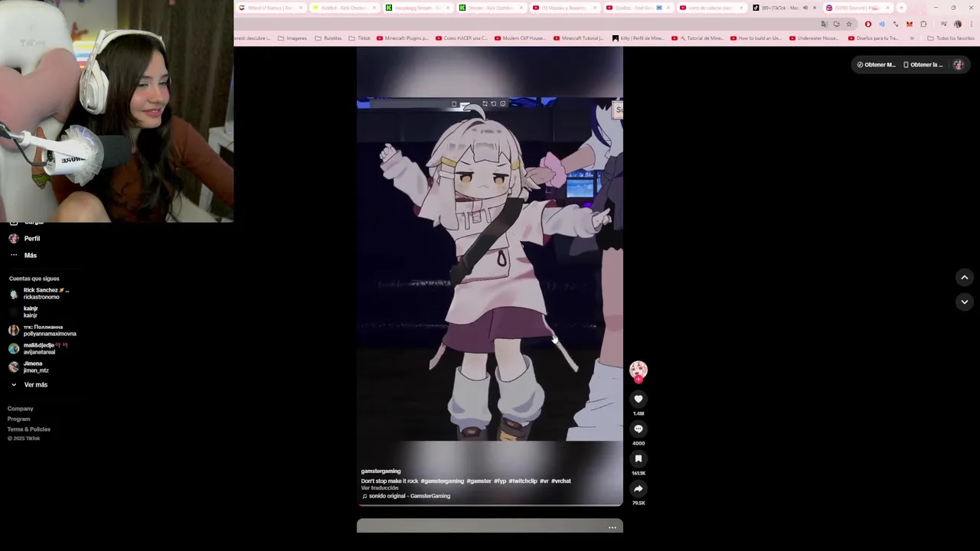
Task: Open gamstergaming username on video caption
Action: click(381, 471)
